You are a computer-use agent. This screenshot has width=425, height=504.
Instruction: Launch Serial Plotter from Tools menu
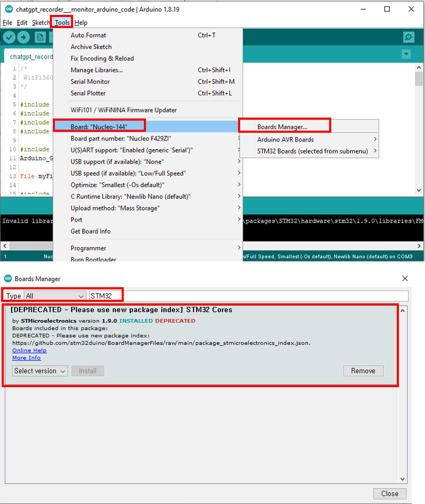(148, 93)
